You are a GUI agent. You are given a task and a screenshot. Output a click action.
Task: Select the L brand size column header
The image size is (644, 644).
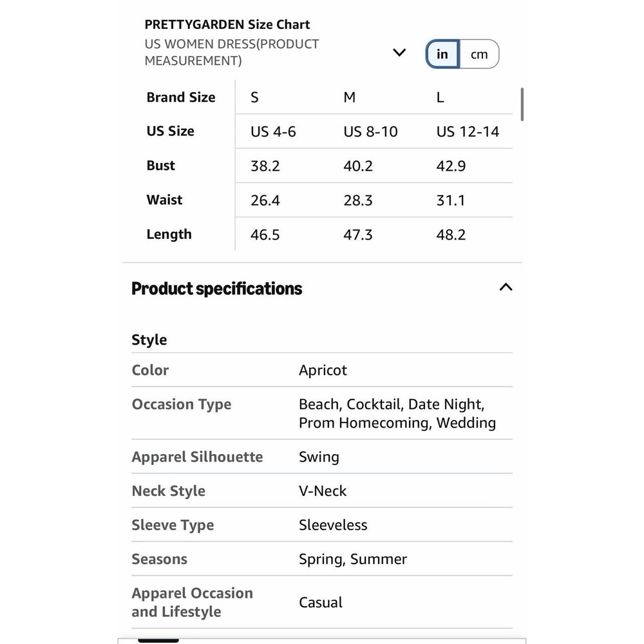click(440, 97)
